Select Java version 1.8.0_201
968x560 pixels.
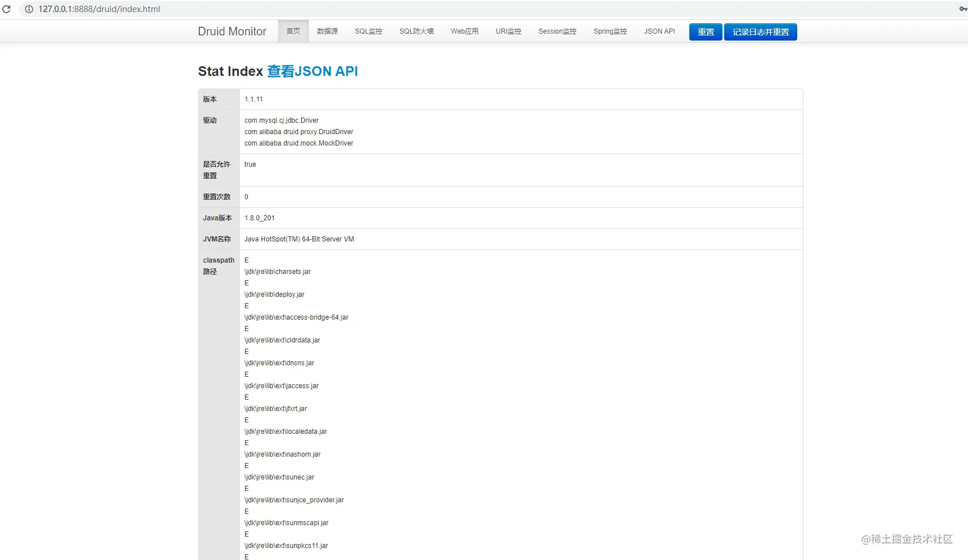click(259, 218)
